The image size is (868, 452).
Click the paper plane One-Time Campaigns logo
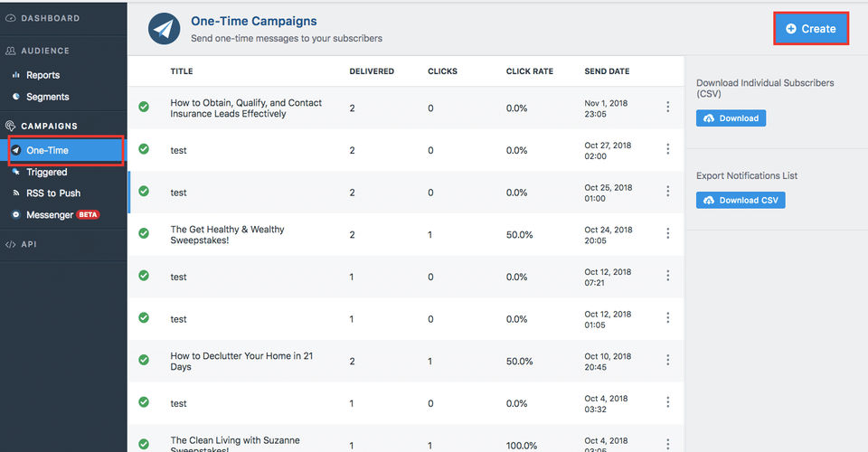click(164, 29)
